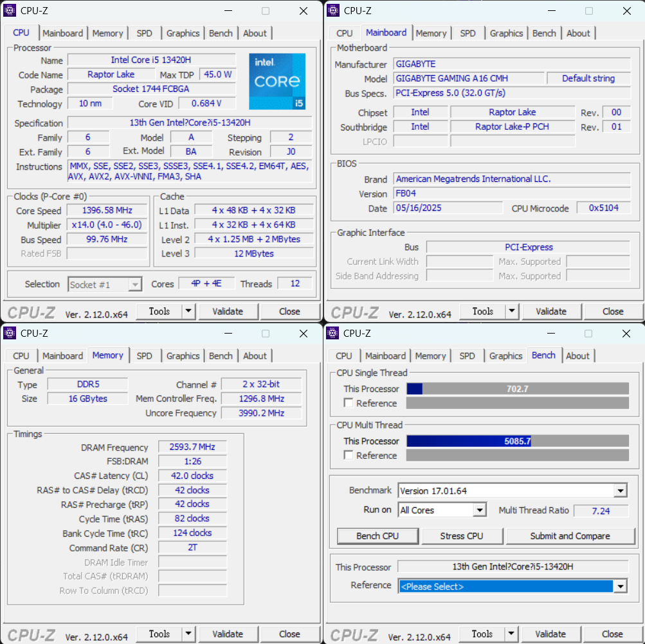Viewport: 645px width, 644px height.
Task: Click the CPU Microcode 0x5104 value
Action: [x=603, y=208]
